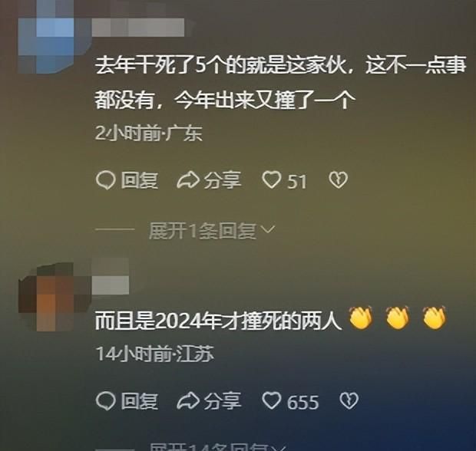Select comment text 而且是2024年才撞死的两人
The width and height of the screenshot is (476, 451).
[x=218, y=321]
